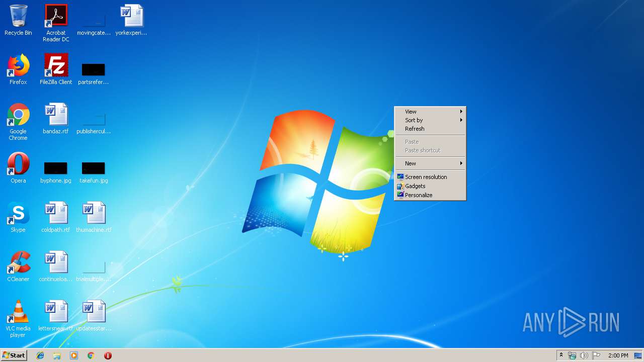This screenshot has height=362, width=644.
Task: Open the New submenu in context menu
Action: 430,163
